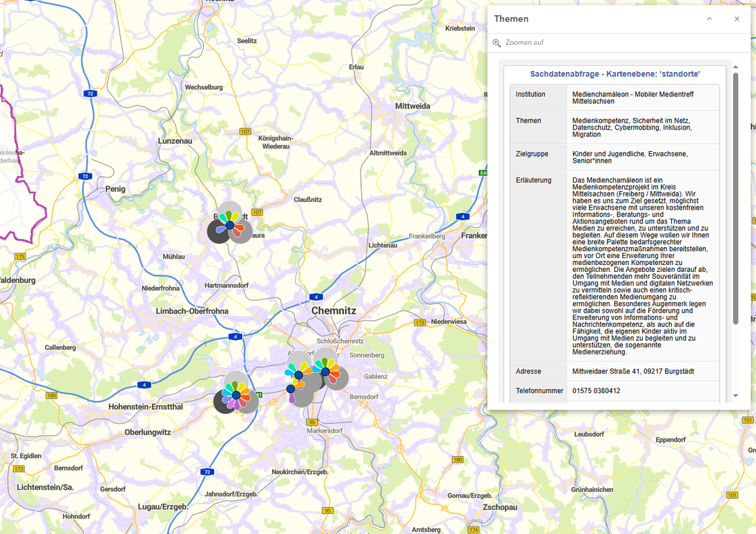The width and height of the screenshot is (756, 534).
Task: Select the location marker at Burgstädt
Action: (x=230, y=225)
